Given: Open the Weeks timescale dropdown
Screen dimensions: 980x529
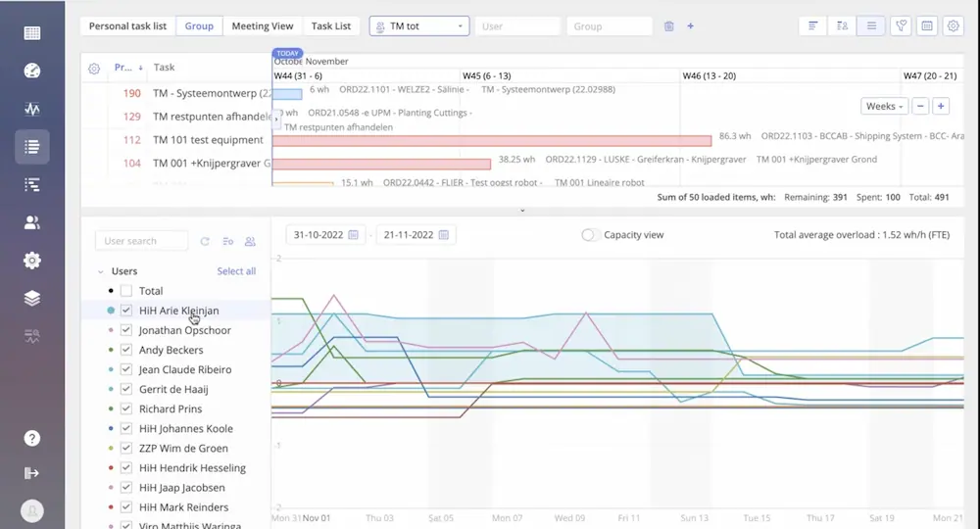Looking at the screenshot, I should (x=884, y=106).
